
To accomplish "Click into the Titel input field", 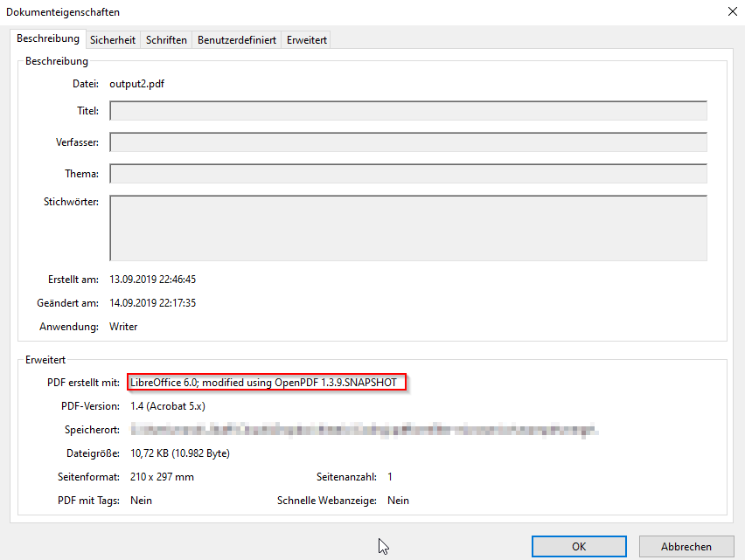I will point(408,110).
